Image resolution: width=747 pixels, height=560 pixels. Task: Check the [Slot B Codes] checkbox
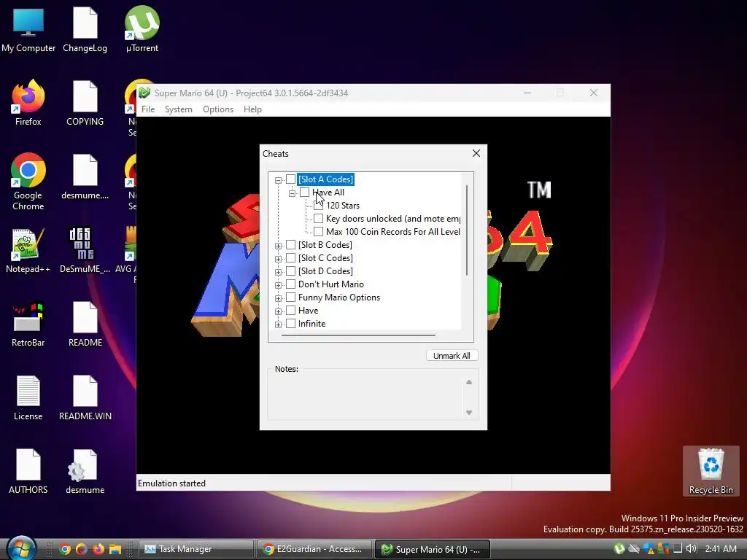pos(290,245)
